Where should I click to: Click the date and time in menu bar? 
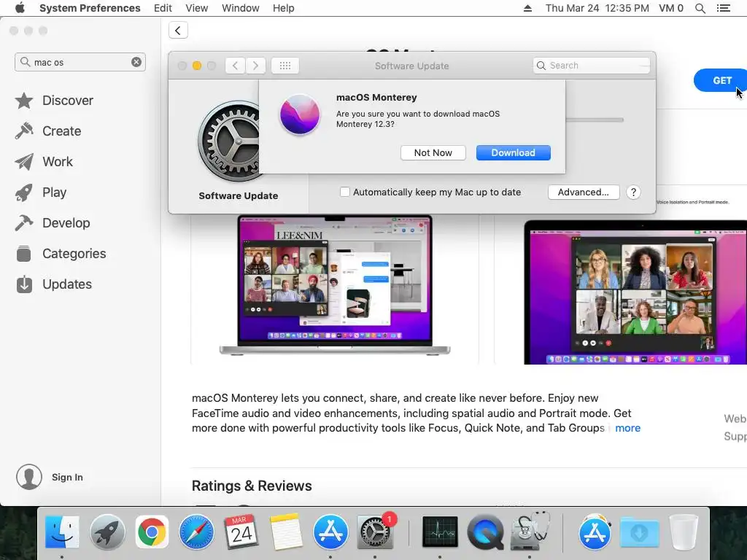tap(597, 8)
